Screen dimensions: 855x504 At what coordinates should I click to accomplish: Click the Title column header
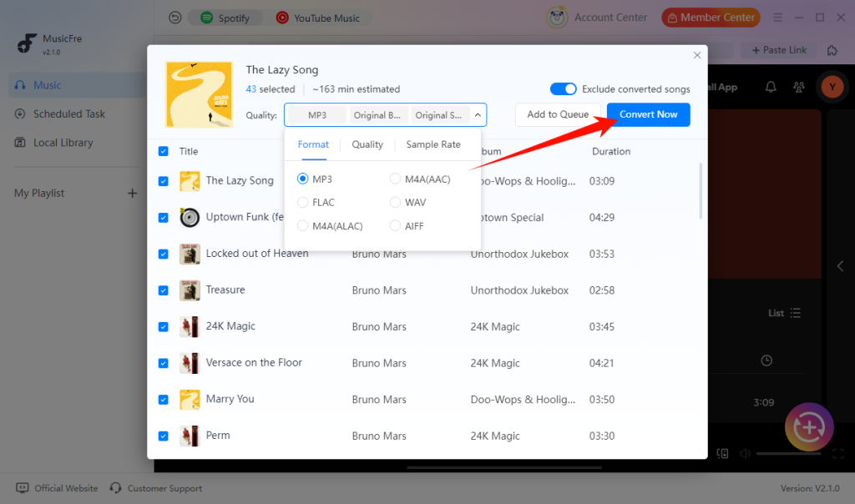[189, 152]
